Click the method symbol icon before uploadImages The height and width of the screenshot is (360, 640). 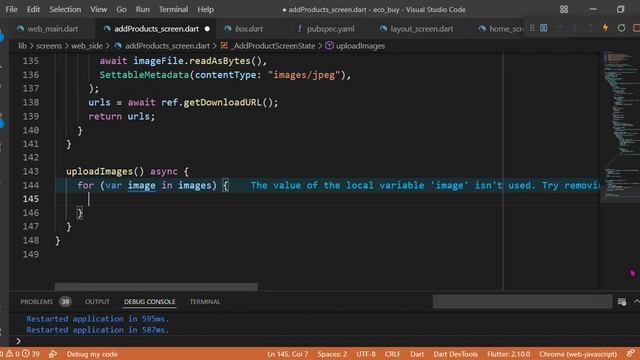[329, 46]
